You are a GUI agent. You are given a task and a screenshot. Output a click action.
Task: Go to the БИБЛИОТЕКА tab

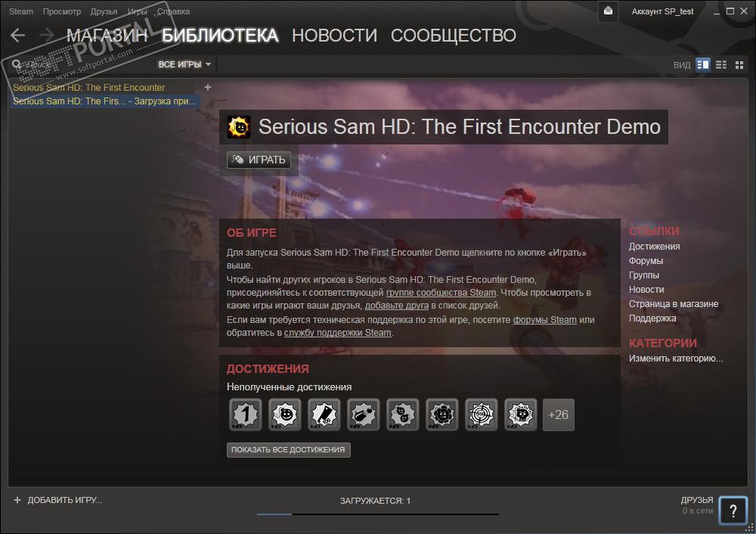coord(220,36)
